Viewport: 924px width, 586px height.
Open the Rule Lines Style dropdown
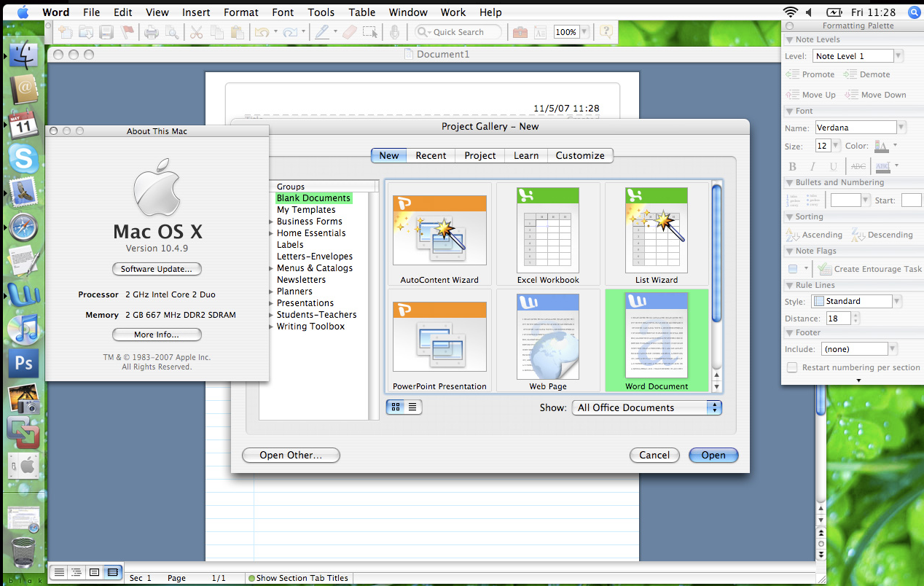(x=898, y=301)
